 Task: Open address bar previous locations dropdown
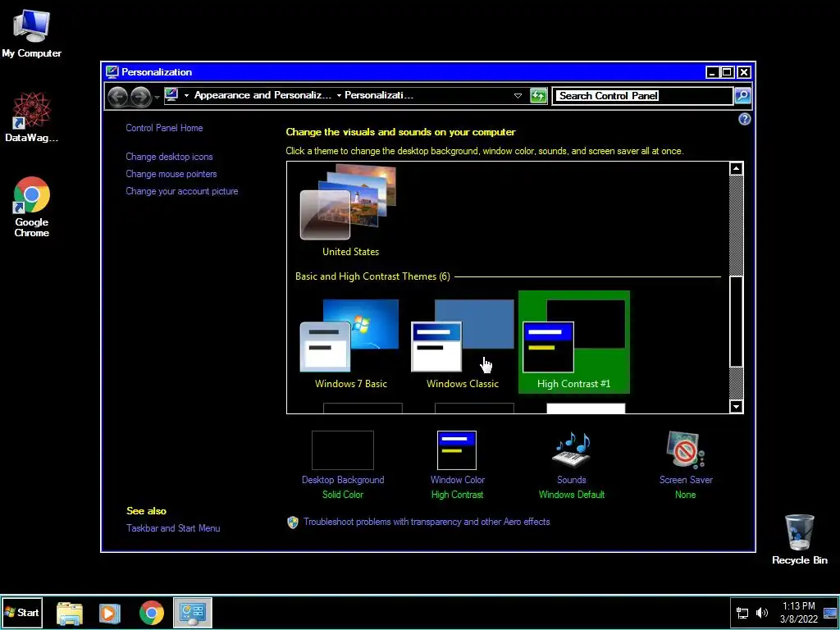518,96
